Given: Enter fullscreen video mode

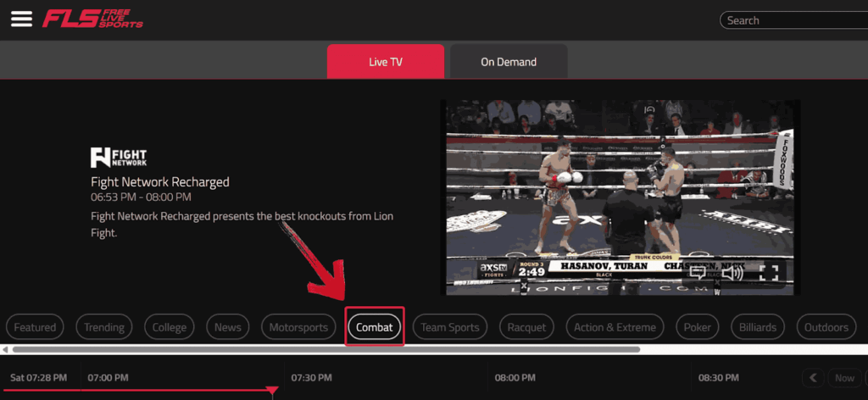Looking at the screenshot, I should point(769,273).
